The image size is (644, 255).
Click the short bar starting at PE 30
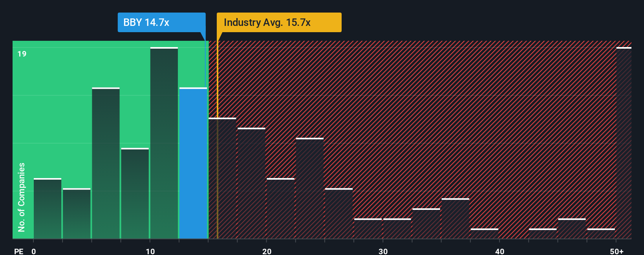click(x=397, y=228)
